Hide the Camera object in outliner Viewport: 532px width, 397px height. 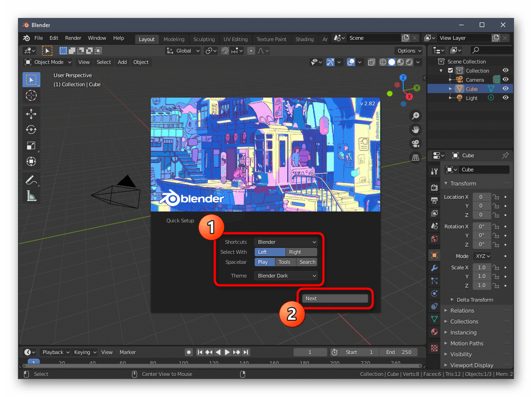coord(505,80)
